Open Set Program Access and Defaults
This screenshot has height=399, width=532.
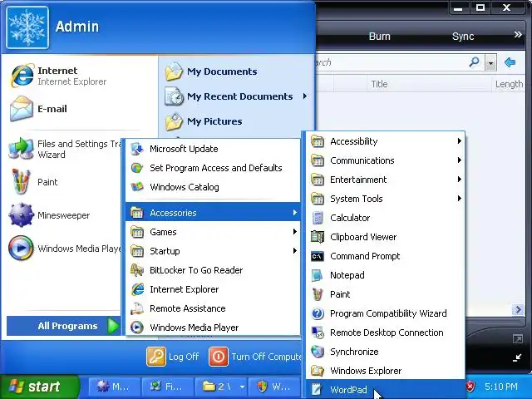click(213, 168)
